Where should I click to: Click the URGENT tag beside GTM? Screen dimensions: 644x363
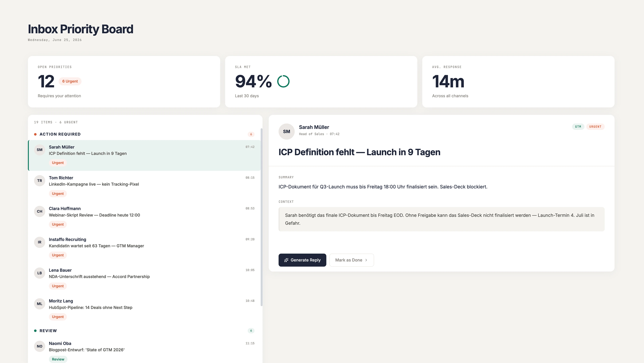pos(595,127)
